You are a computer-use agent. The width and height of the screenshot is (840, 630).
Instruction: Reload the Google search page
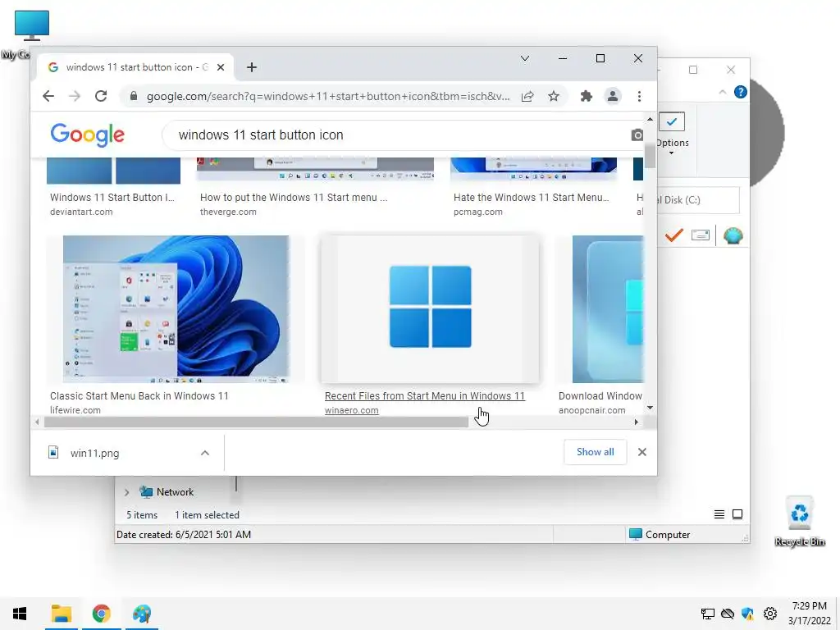101,97
